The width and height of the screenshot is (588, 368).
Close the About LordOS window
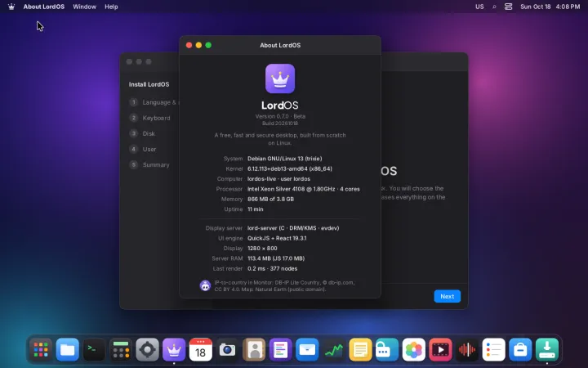(189, 45)
